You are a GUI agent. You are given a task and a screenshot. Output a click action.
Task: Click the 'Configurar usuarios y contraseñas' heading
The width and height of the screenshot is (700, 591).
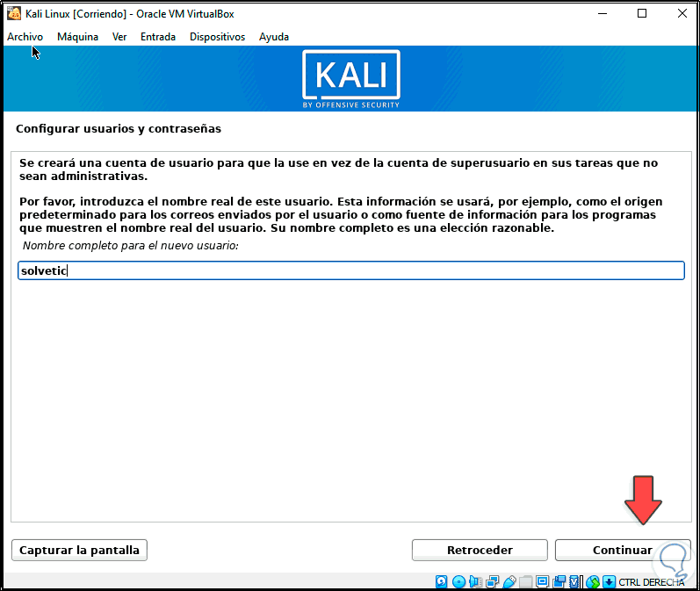[119, 128]
